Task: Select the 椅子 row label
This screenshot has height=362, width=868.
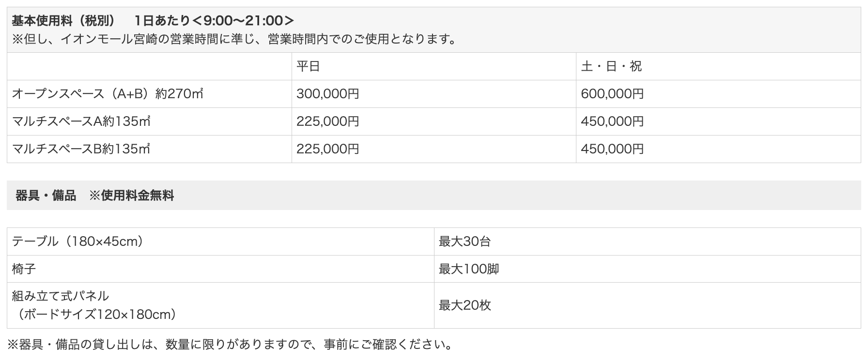Action: 24,269
